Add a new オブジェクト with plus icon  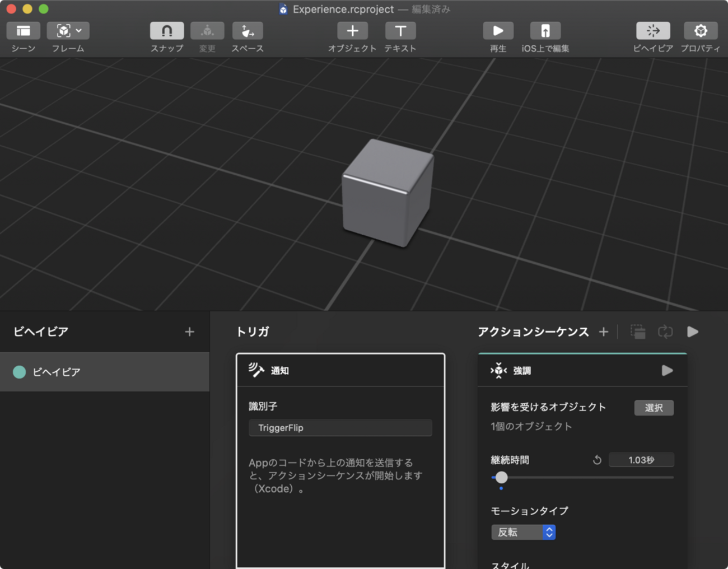(352, 31)
